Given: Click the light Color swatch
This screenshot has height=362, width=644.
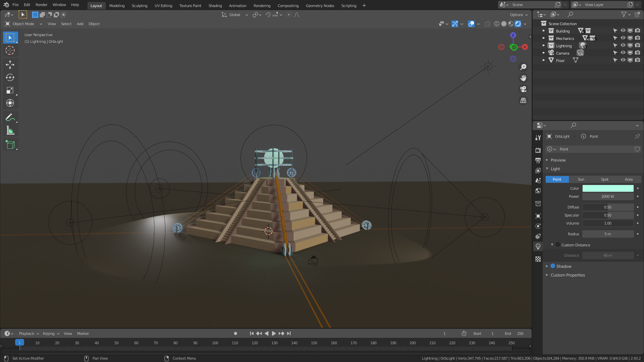Looking at the screenshot, I should tap(608, 188).
